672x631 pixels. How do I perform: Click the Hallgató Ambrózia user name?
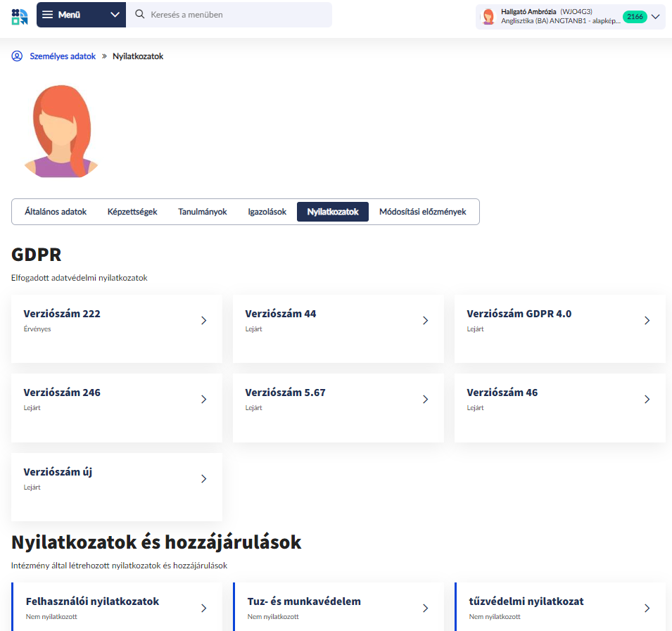pyautogui.click(x=528, y=11)
